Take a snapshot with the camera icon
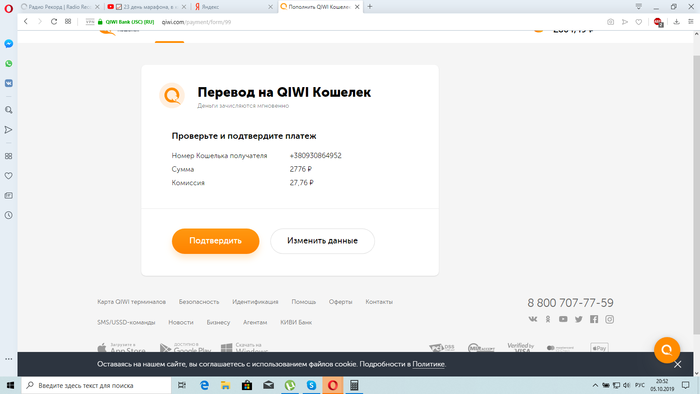This screenshot has width=700, height=394. [610, 22]
